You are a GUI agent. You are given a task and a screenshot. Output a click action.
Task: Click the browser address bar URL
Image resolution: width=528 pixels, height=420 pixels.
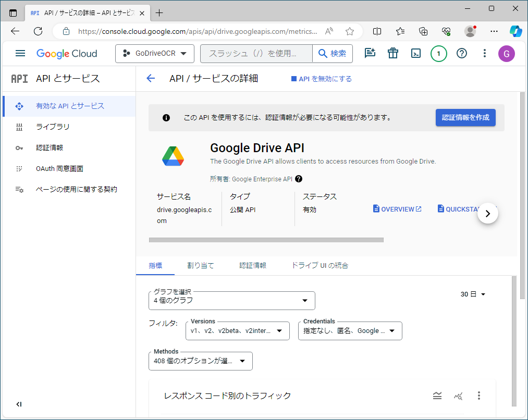[198, 31]
